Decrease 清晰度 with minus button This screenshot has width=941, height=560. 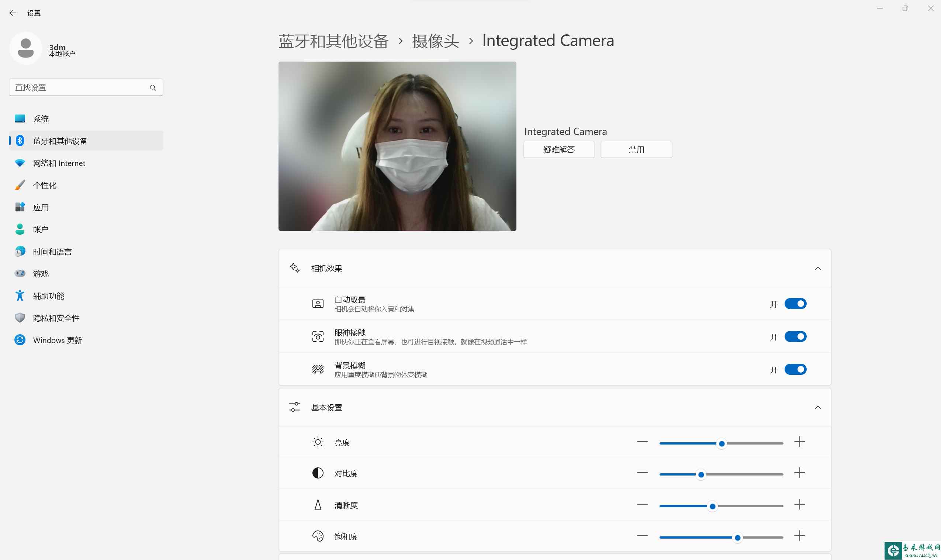(x=642, y=504)
